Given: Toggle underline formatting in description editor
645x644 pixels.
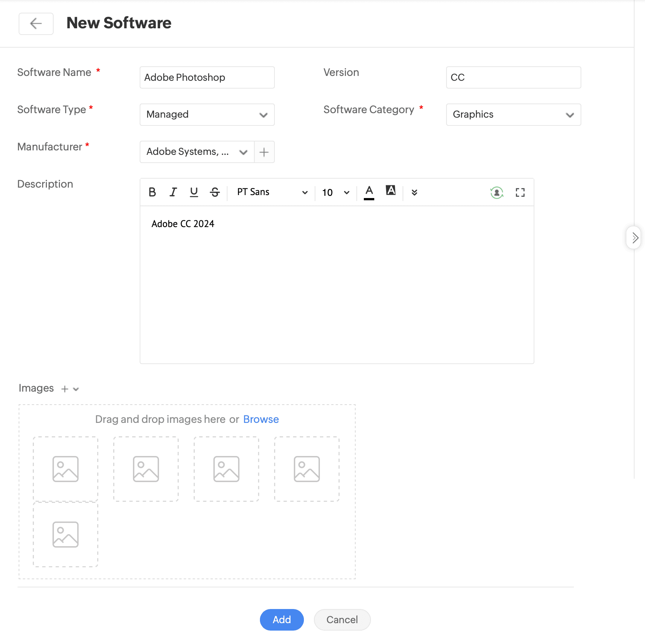Looking at the screenshot, I should (x=194, y=192).
